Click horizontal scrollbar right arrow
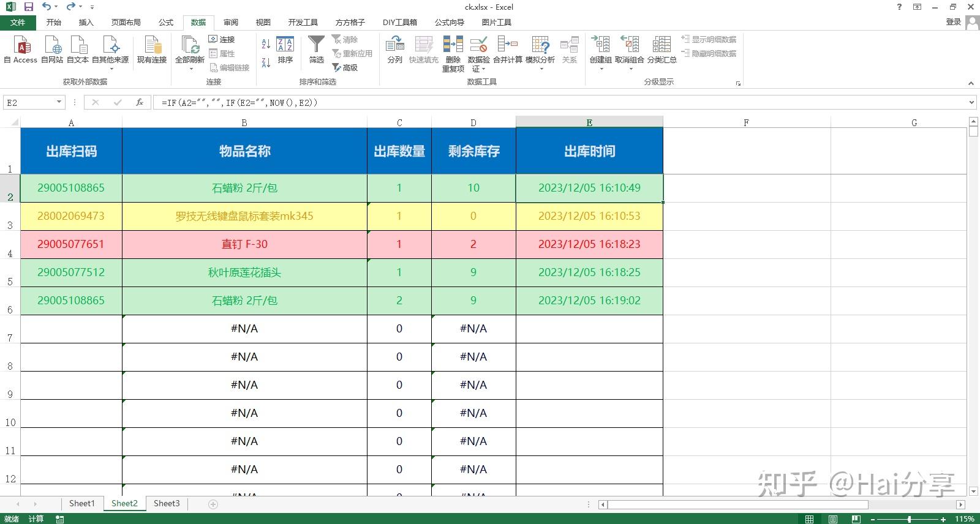Viewport: 980px width, 524px height. coord(960,504)
